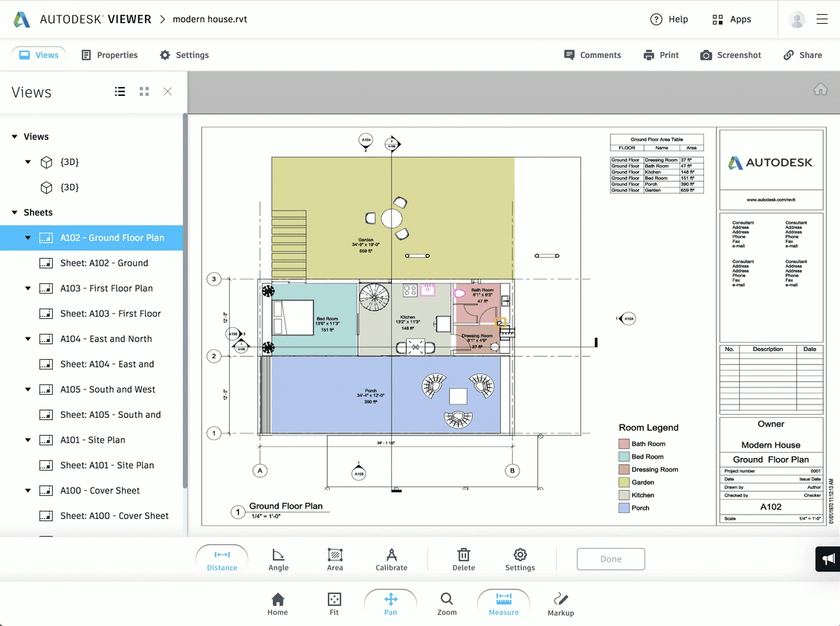Click the Done button
840x626 pixels.
point(610,558)
